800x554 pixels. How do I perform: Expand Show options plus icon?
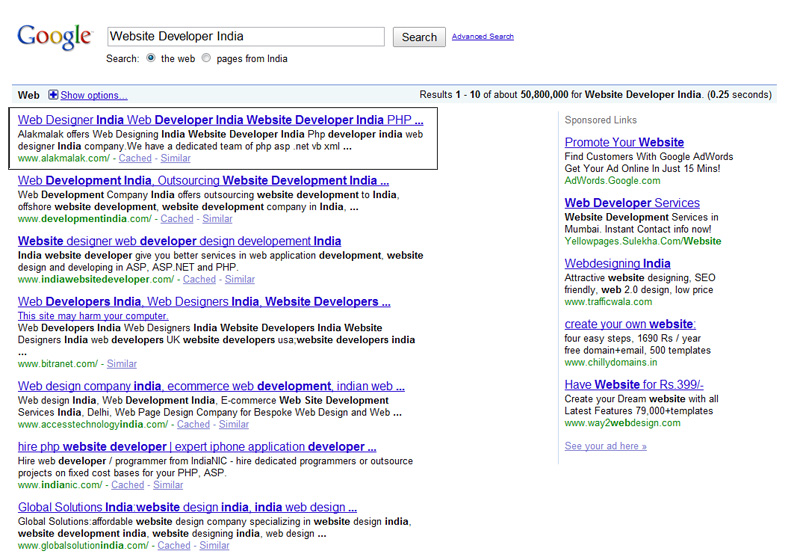click(x=53, y=95)
